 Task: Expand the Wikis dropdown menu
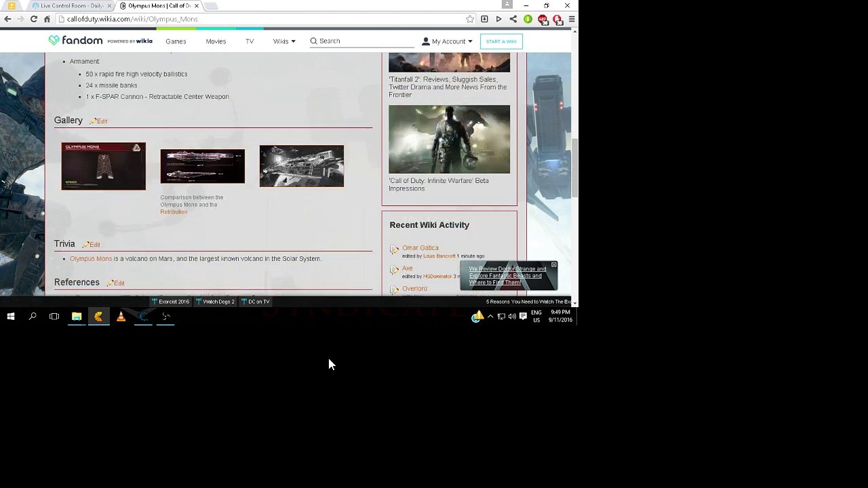(284, 41)
